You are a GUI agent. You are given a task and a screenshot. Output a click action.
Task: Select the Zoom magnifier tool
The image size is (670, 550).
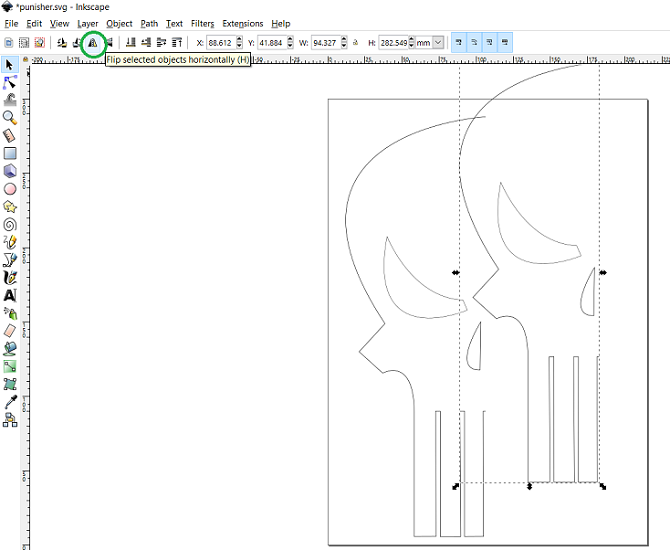pyautogui.click(x=10, y=118)
